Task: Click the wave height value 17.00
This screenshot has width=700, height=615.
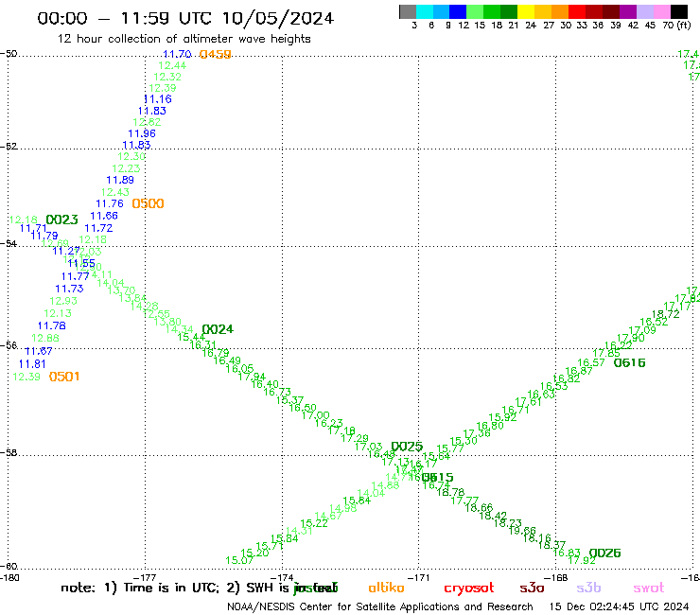Action: pos(316,415)
